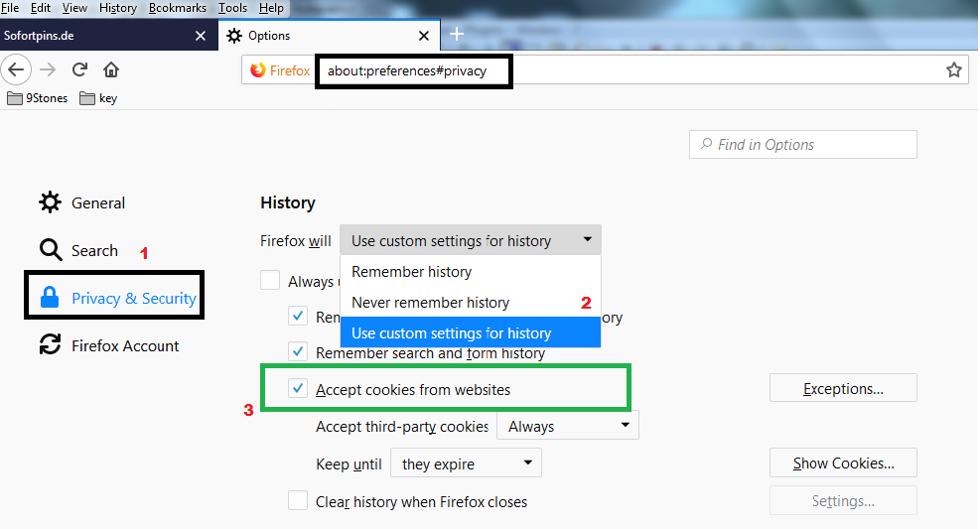Go back with the back arrow button
980x529 pixels.
16,69
